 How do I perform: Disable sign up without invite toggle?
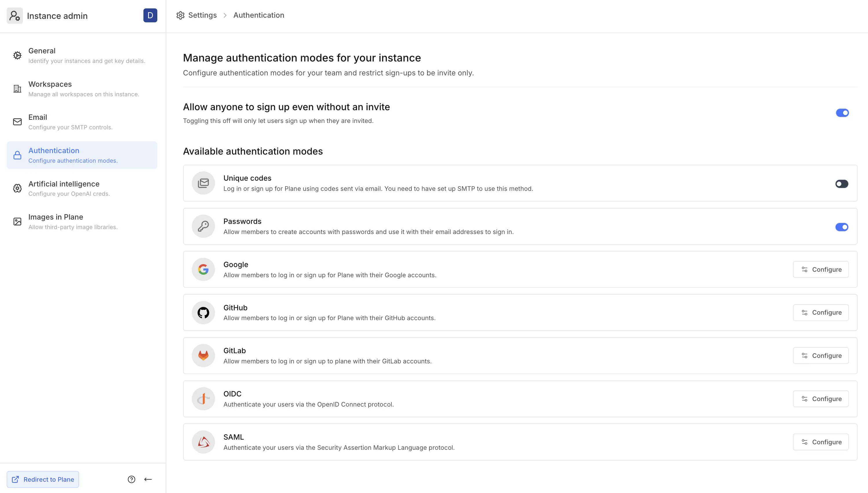[842, 113]
